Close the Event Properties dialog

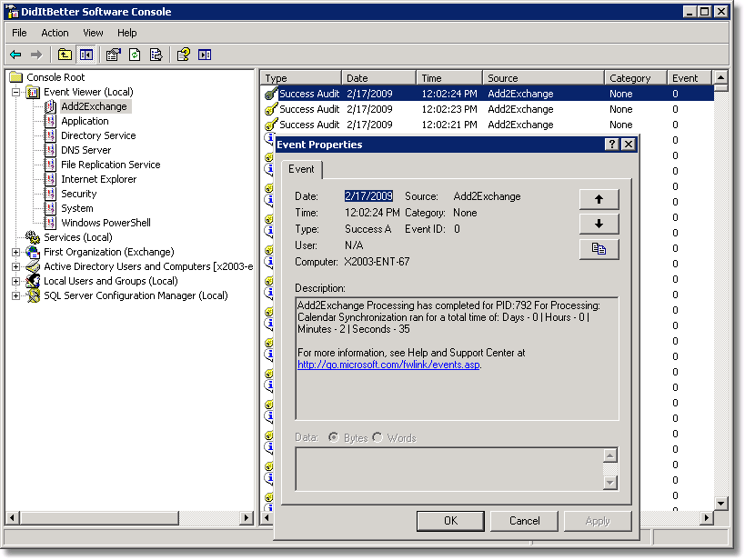pos(629,145)
